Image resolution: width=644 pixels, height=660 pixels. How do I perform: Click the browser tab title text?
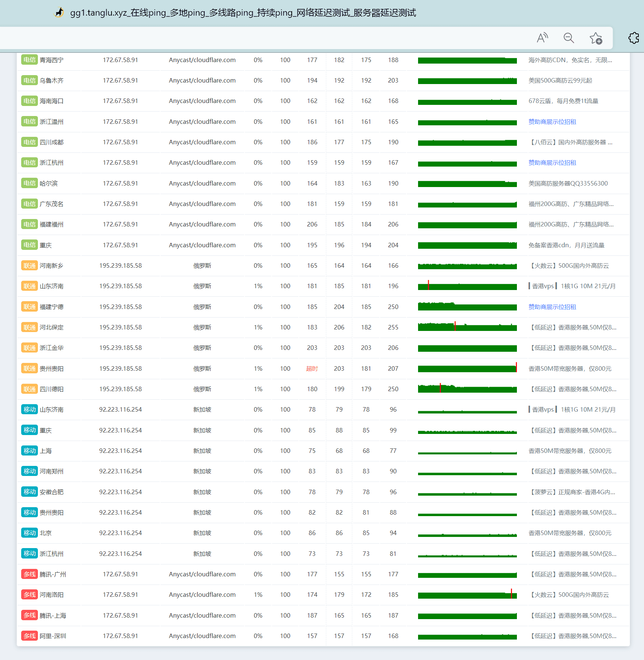tap(243, 13)
